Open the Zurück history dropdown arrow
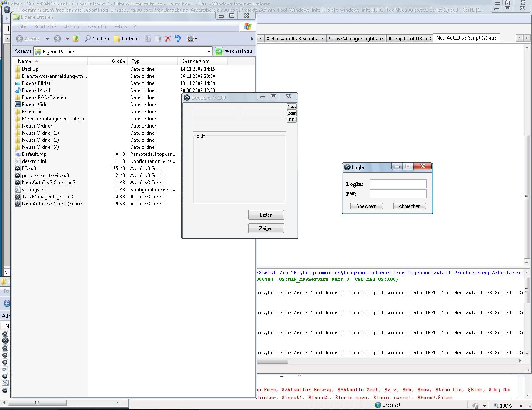Viewport: 532px width, 410px height. tap(47, 39)
